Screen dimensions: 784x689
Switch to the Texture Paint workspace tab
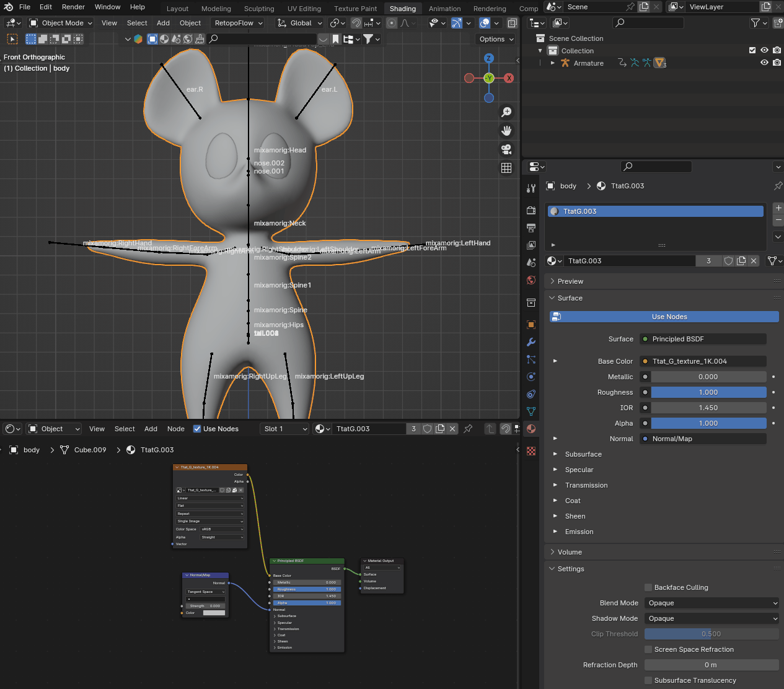[356, 9]
